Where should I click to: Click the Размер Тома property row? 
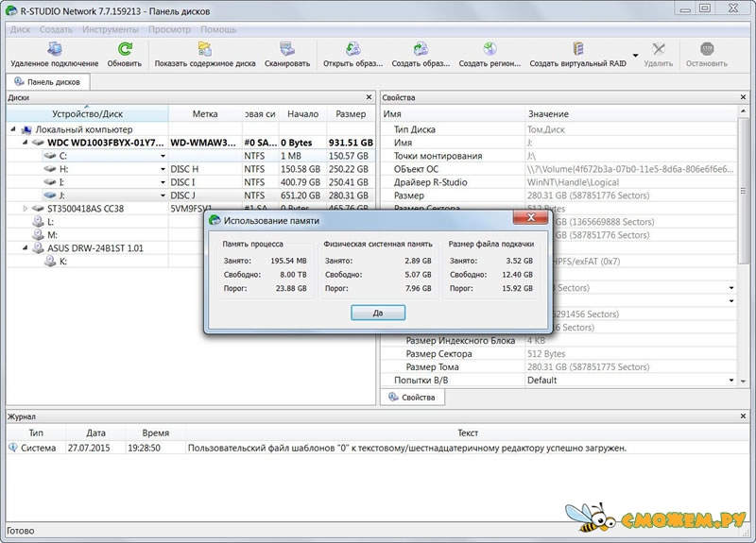click(558, 366)
